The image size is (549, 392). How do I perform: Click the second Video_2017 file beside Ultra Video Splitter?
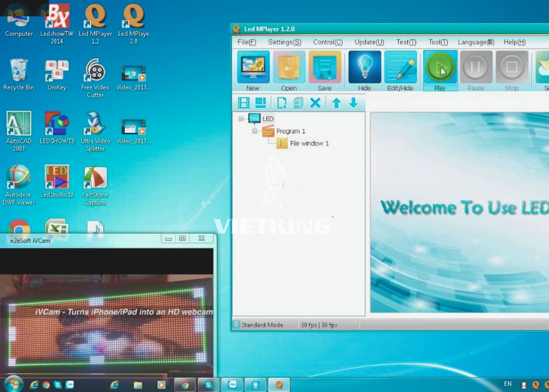(134, 131)
